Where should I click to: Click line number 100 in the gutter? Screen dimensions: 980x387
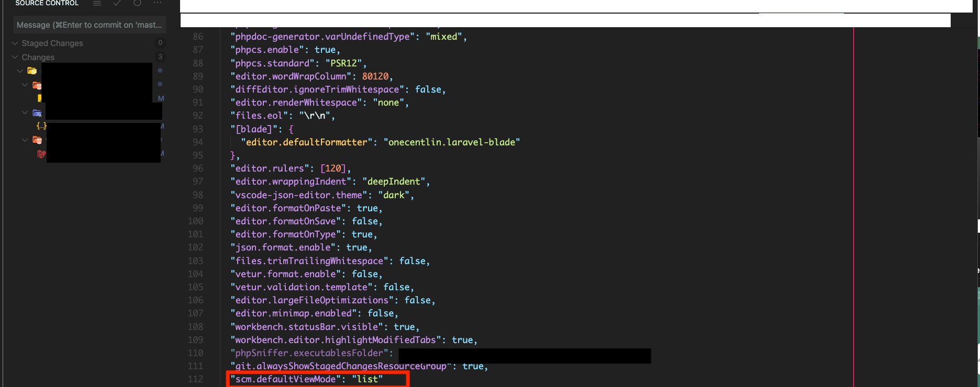point(195,221)
